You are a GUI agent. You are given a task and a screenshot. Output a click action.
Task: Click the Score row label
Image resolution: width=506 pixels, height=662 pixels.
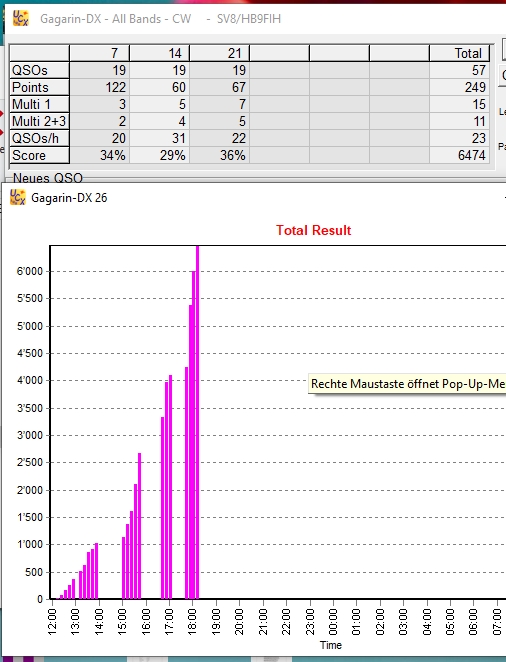(x=39, y=155)
